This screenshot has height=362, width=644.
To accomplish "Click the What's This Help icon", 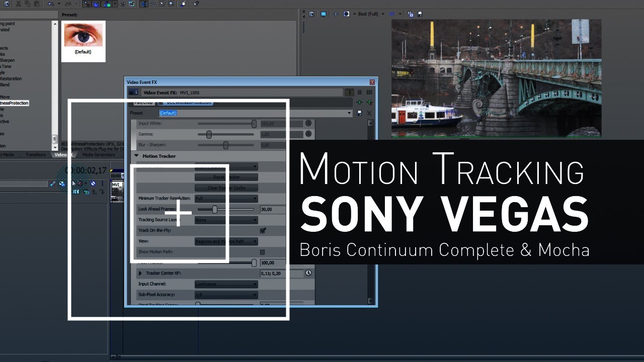I will click(x=195, y=4).
